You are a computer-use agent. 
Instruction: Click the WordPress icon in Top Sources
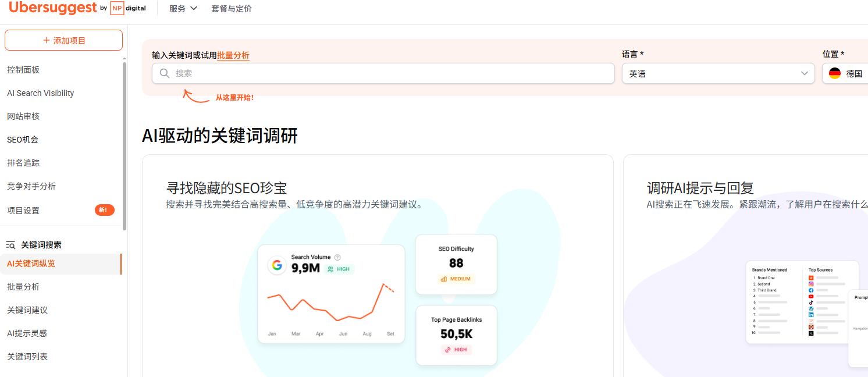click(x=811, y=308)
